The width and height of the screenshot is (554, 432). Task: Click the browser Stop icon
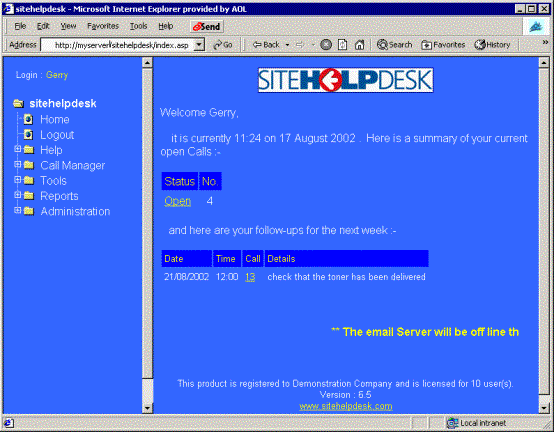click(x=326, y=45)
